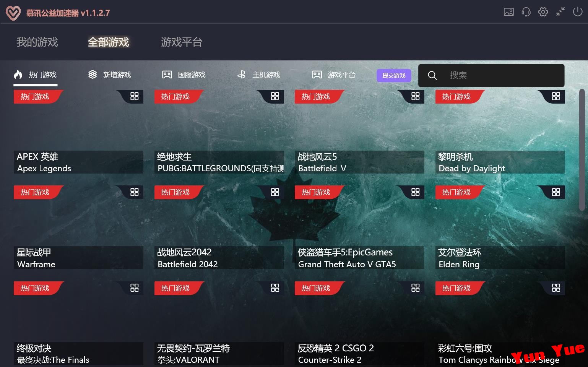Open the 艾尔登法环 Elden Ring game
Viewport: 588px width, 367px height.
click(x=500, y=227)
